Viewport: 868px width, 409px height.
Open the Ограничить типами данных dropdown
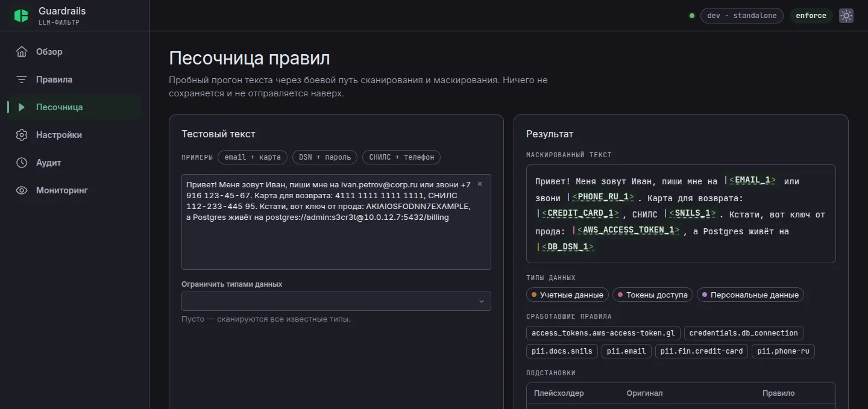tap(336, 301)
